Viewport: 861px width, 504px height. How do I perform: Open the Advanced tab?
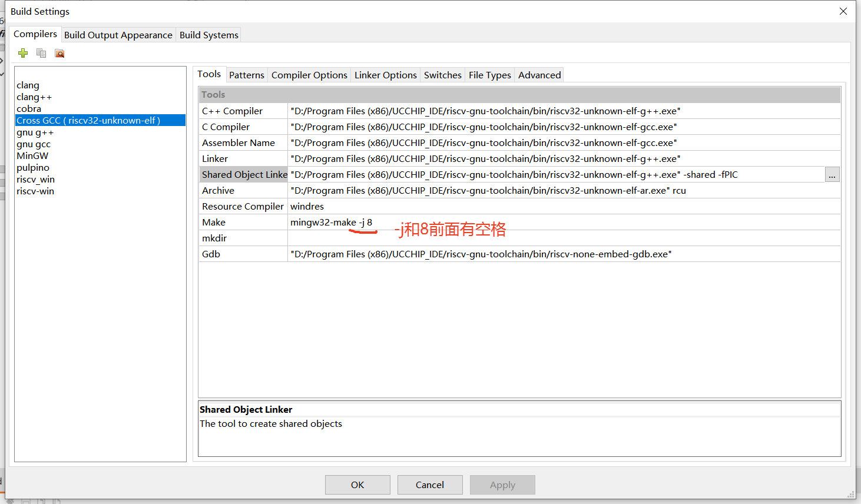click(x=539, y=75)
